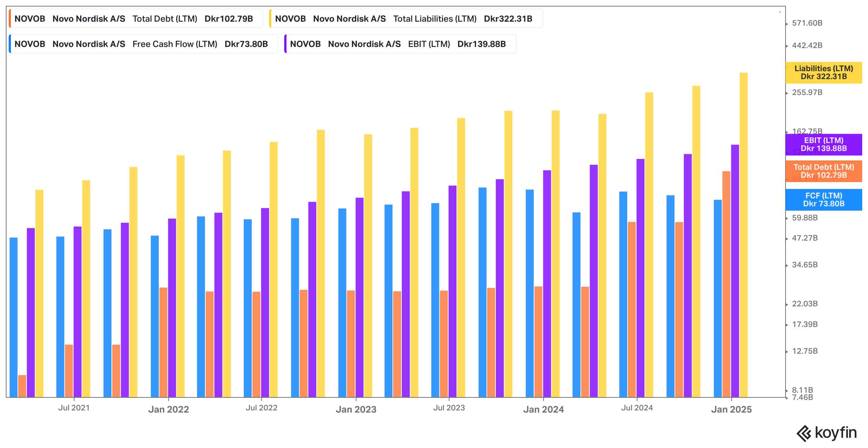Click the Jan 2025 orange total debt bar
The width and height of the screenshot is (868, 448).
click(726, 284)
